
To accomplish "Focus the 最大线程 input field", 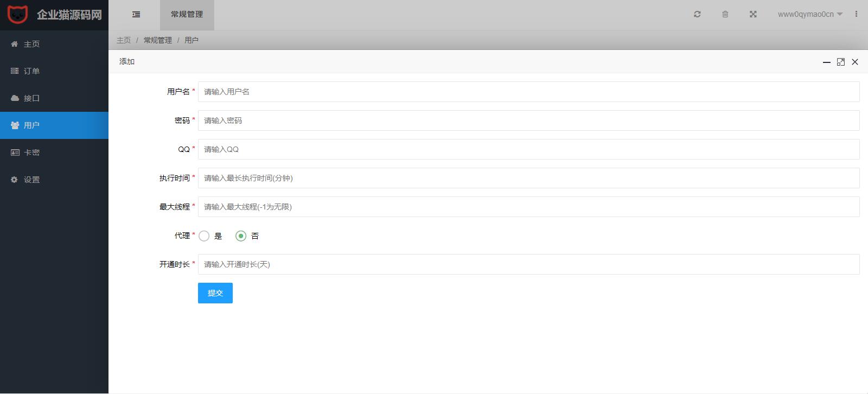I will tap(529, 207).
